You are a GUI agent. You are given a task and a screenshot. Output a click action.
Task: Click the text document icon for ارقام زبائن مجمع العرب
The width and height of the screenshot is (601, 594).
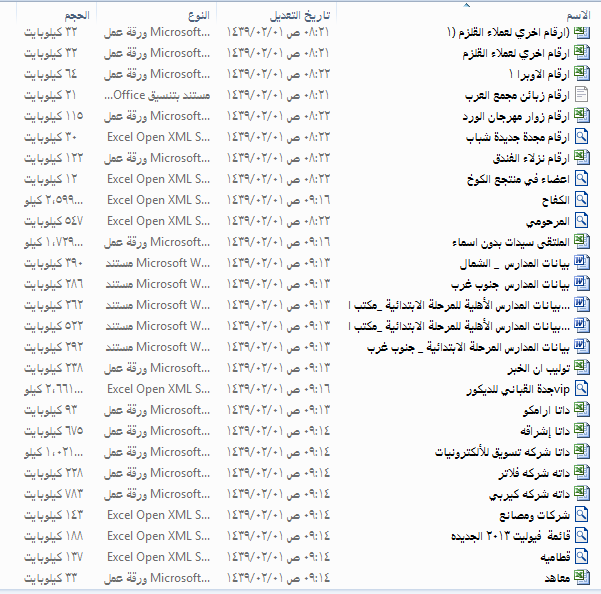582,95
